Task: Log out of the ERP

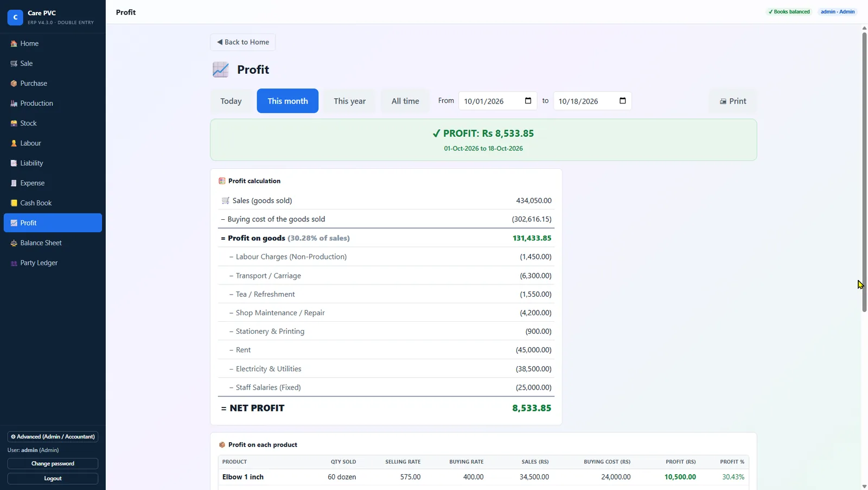Action: tap(53, 479)
